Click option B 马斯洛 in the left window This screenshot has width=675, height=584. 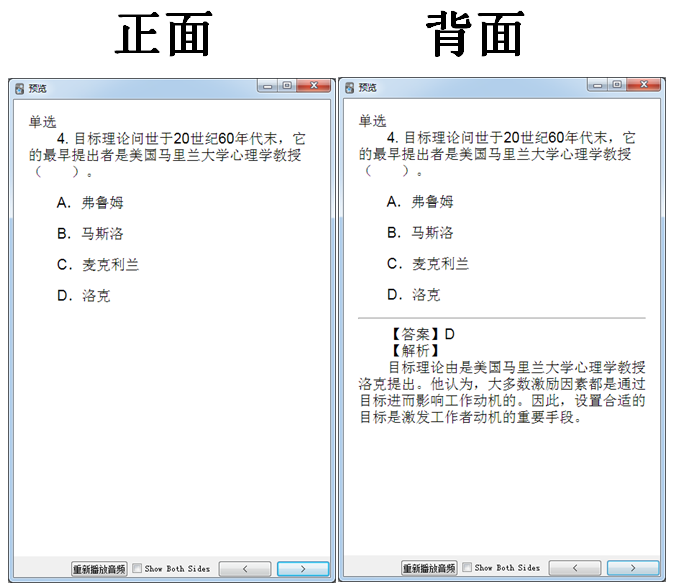pos(90,233)
